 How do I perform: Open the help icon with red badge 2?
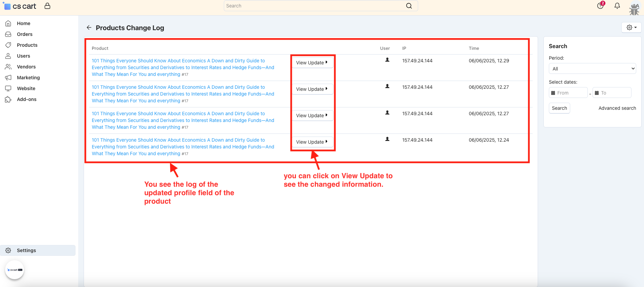click(x=601, y=5)
